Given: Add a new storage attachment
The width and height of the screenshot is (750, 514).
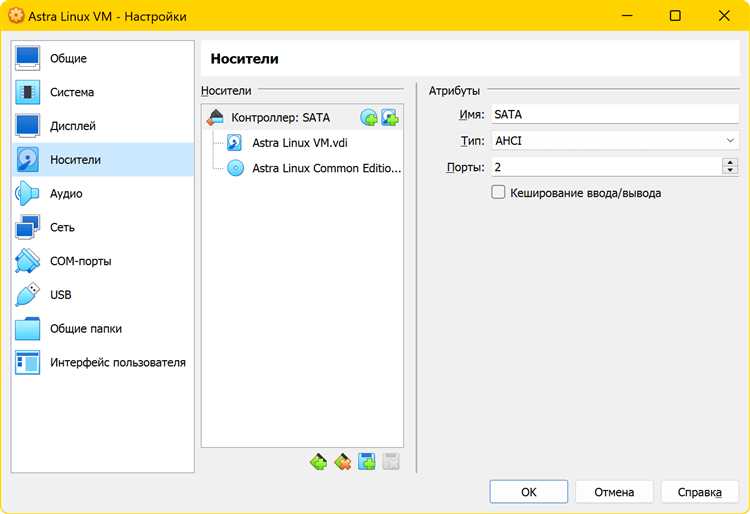Looking at the screenshot, I should pos(367,462).
